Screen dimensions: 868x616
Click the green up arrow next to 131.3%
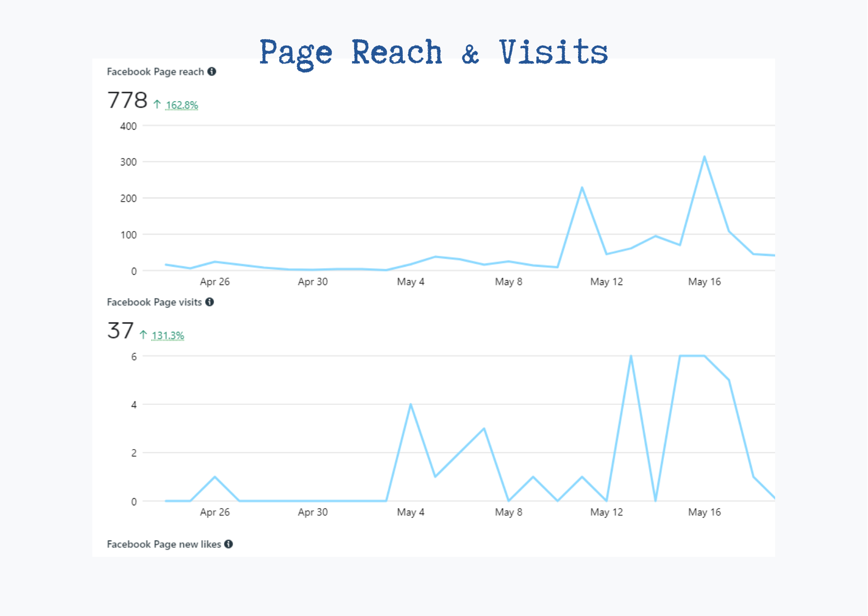[143, 335]
